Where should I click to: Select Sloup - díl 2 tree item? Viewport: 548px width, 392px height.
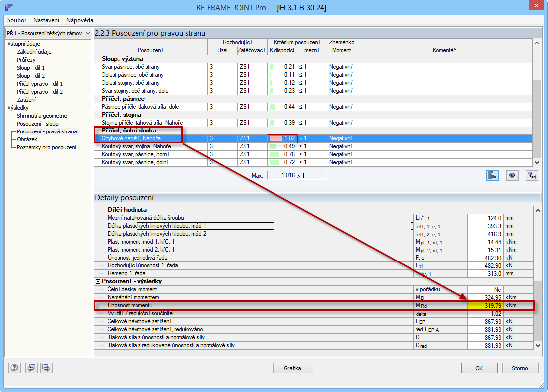click(x=31, y=76)
